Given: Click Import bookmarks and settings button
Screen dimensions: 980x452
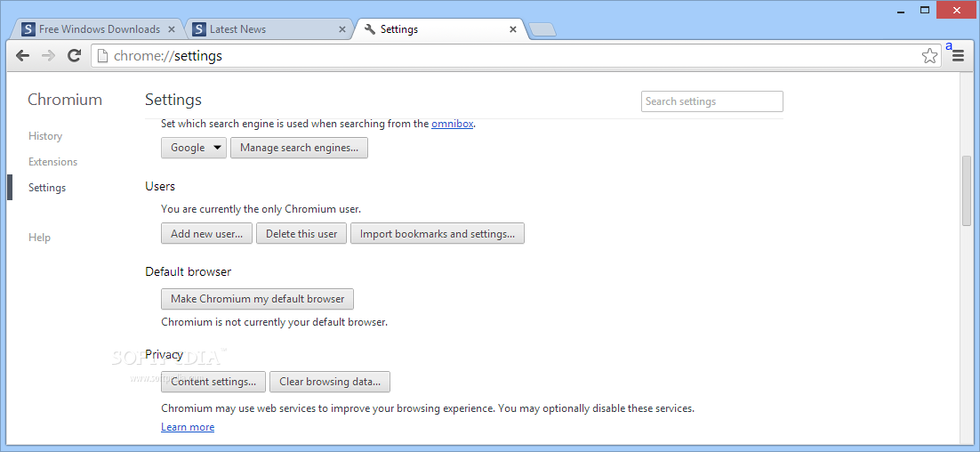Looking at the screenshot, I should click(438, 234).
